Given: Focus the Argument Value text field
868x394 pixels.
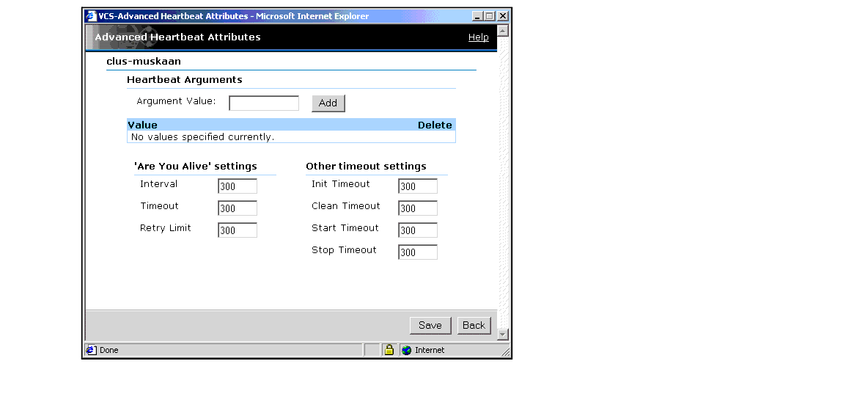Looking at the screenshot, I should point(264,103).
